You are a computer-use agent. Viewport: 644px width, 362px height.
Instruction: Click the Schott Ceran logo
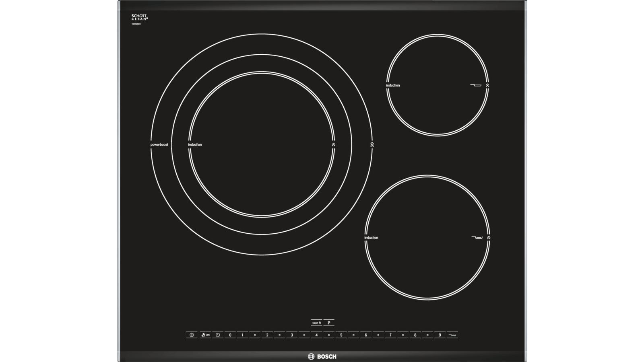point(140,17)
